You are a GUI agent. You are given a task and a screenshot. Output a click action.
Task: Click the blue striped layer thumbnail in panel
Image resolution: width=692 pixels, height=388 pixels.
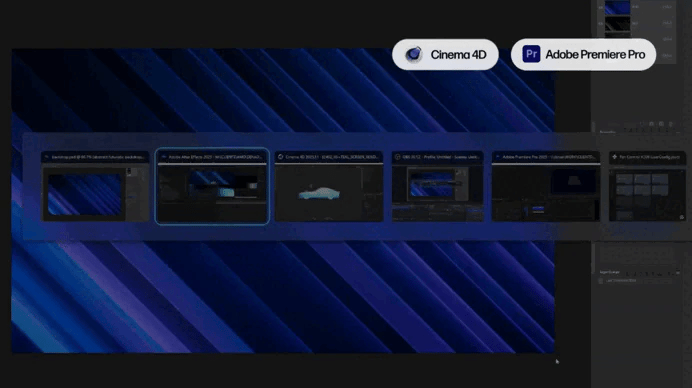click(617, 8)
